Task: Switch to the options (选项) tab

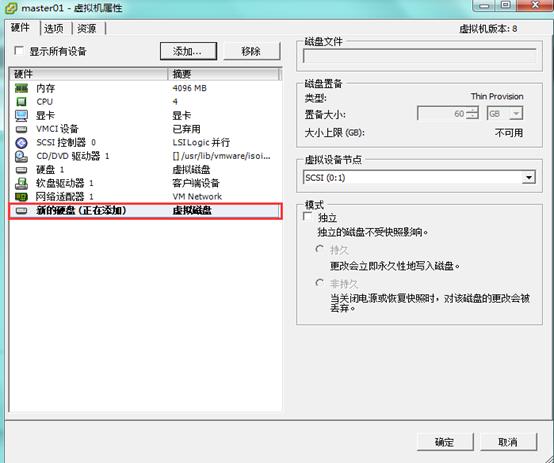Action: click(54, 29)
